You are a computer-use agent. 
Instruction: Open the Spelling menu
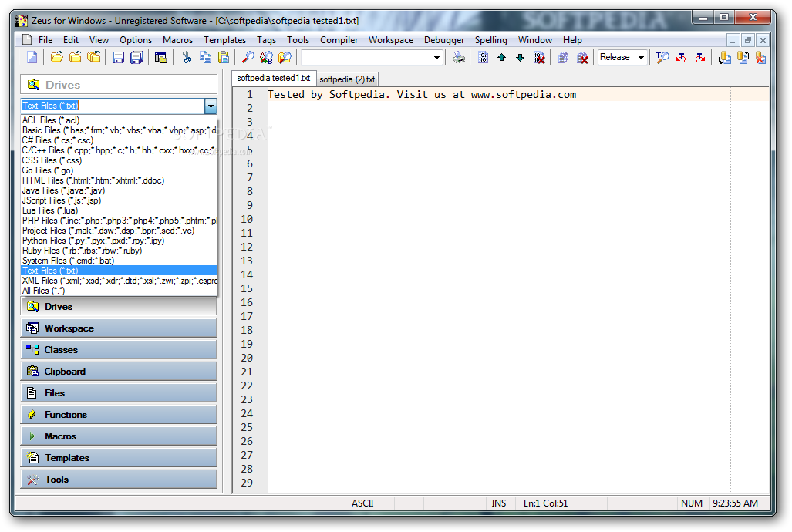[x=491, y=40]
